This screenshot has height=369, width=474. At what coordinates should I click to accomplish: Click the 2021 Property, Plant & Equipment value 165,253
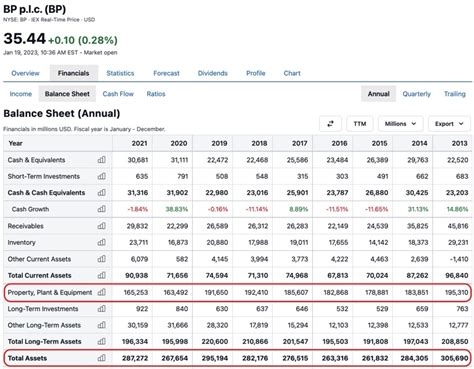136,292
